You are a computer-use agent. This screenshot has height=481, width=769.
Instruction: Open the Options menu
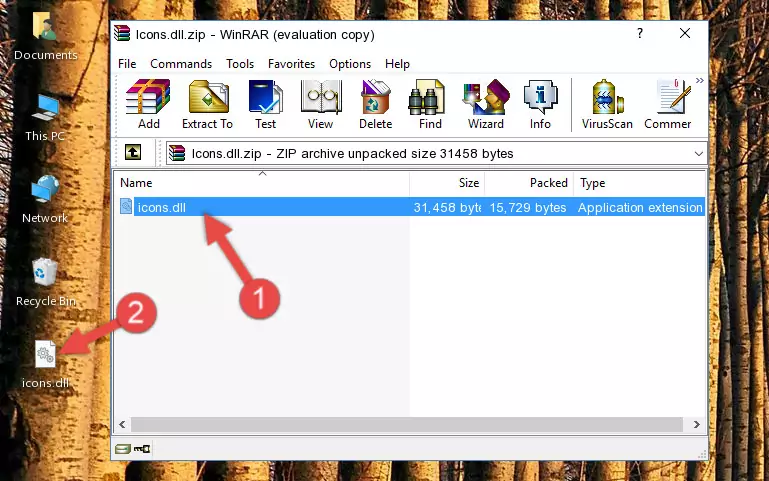coord(350,64)
